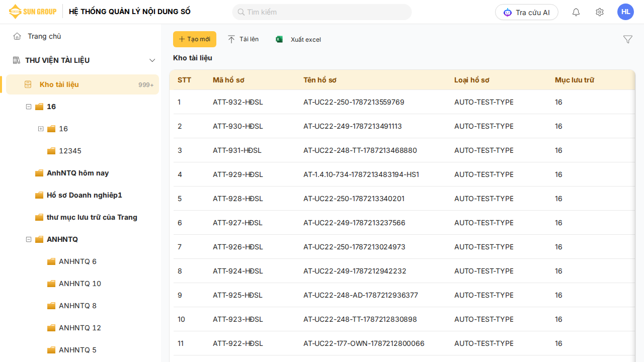Select Kho tài liệu in sidebar
Viewport: 644px width, 362px height.
[x=83, y=84]
